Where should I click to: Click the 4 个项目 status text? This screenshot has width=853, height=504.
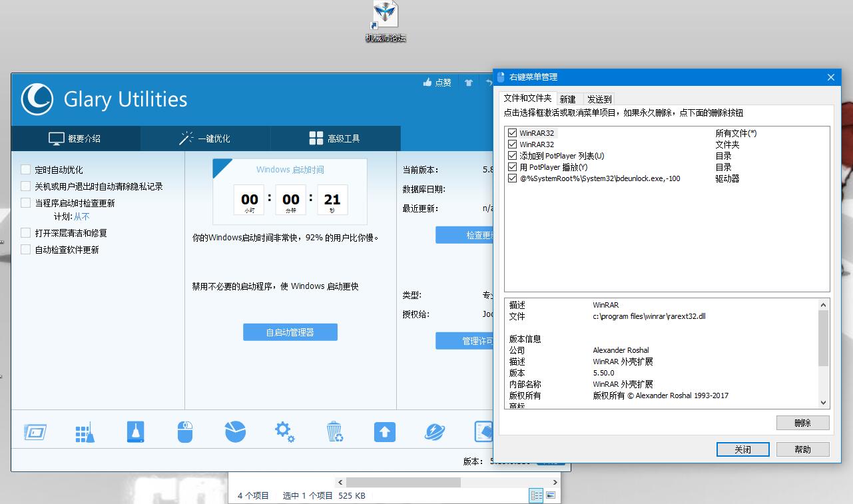click(253, 496)
